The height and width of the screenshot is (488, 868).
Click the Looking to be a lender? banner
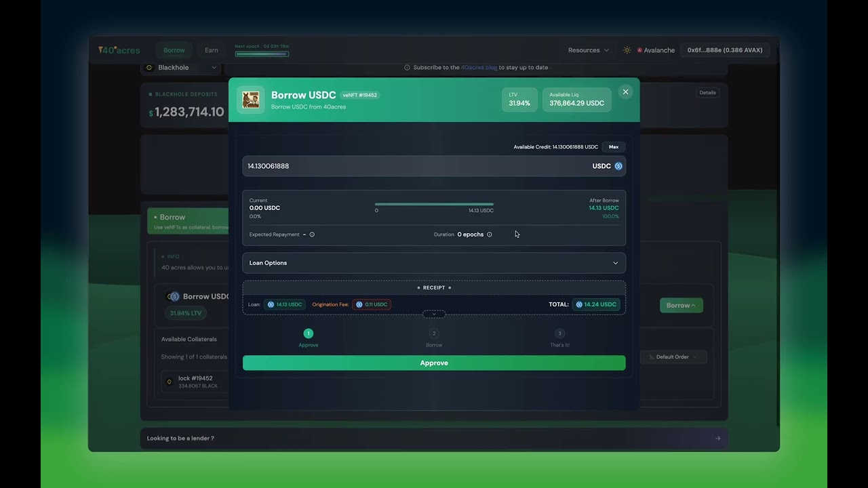[x=434, y=439]
